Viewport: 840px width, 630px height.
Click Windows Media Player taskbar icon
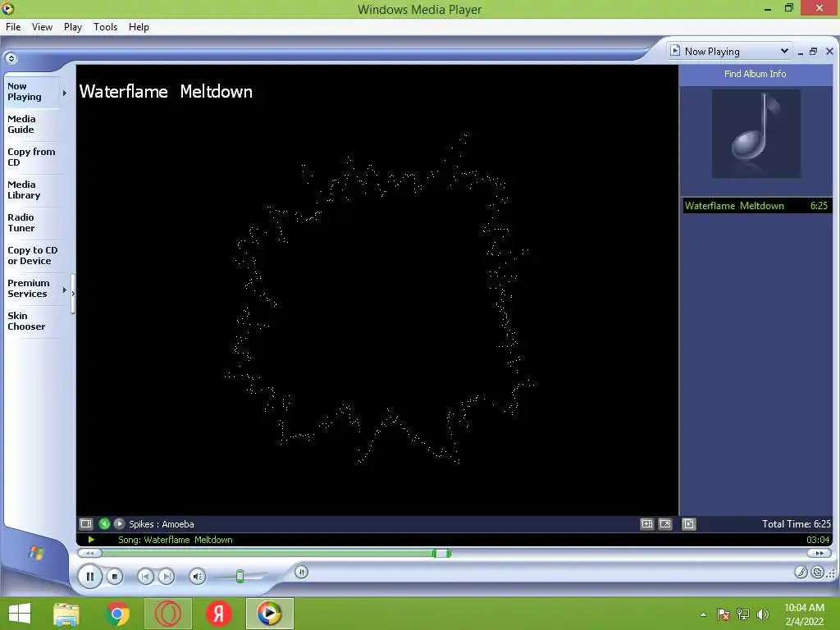click(269, 614)
